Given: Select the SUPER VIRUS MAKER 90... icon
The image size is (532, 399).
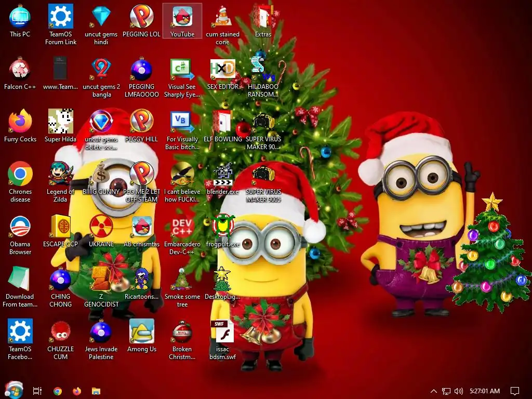Looking at the screenshot, I should tap(263, 130).
